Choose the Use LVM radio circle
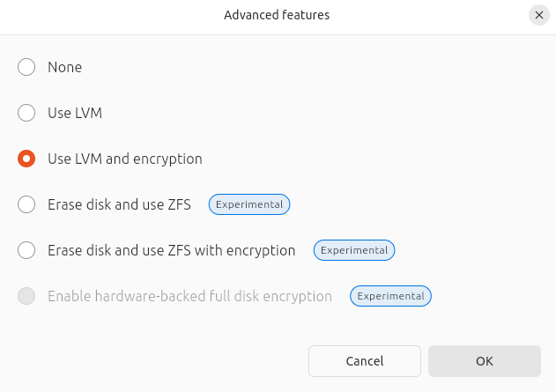 [x=26, y=113]
